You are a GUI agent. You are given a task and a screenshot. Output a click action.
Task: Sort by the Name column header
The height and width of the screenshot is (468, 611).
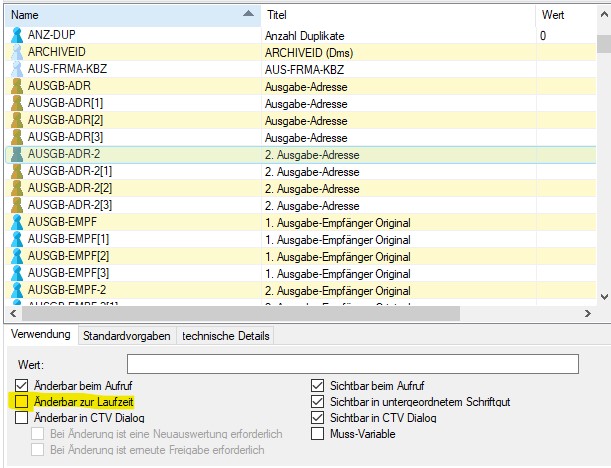(x=120, y=15)
